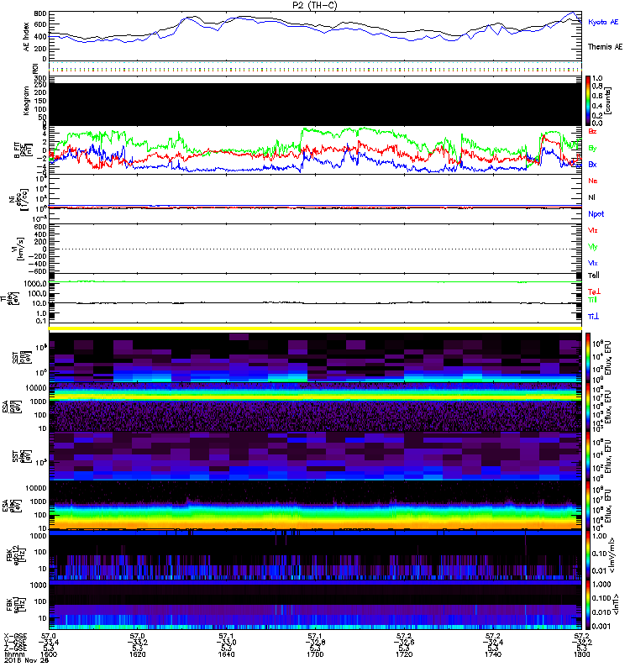The image size is (630, 672).
Task: Select the Kyoto AE legend label
Action: [x=603, y=23]
